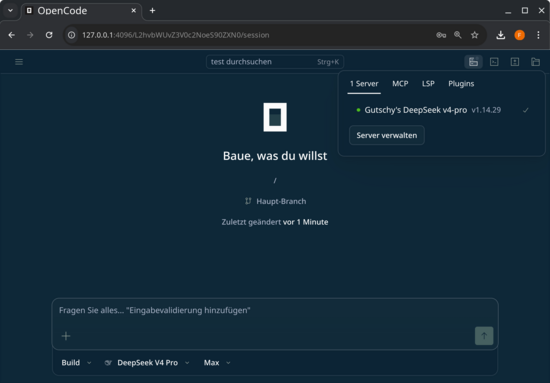Open the file tree folder icon
Image resolution: width=550 pixels, height=383 pixels.
click(x=535, y=62)
